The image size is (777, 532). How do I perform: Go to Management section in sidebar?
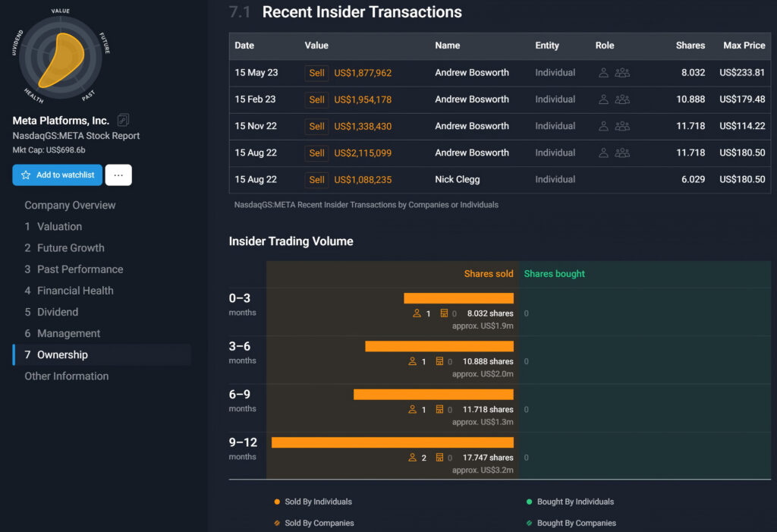point(68,333)
